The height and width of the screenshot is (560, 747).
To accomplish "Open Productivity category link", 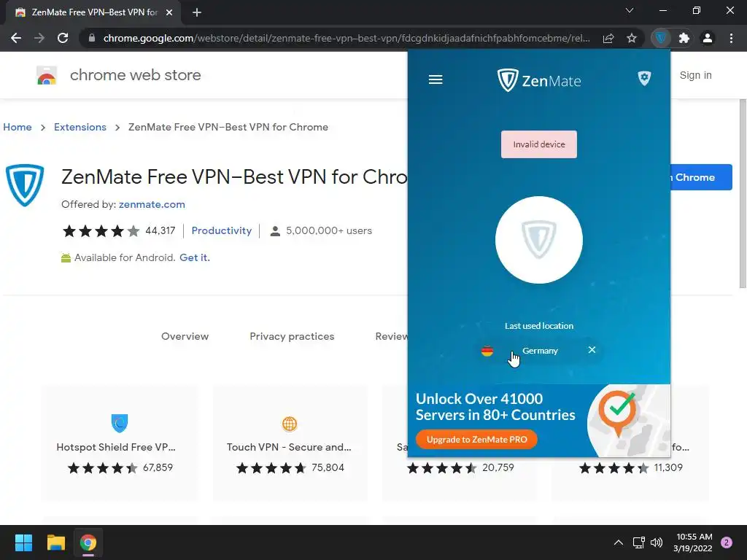I will [222, 230].
